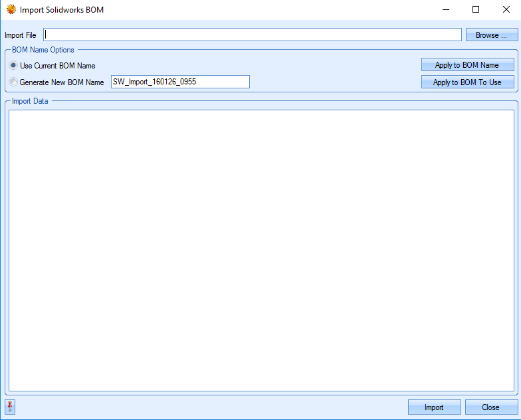Viewport: 521px width, 420px height.
Task: Click inside the Import Data list area
Action: tap(262, 251)
